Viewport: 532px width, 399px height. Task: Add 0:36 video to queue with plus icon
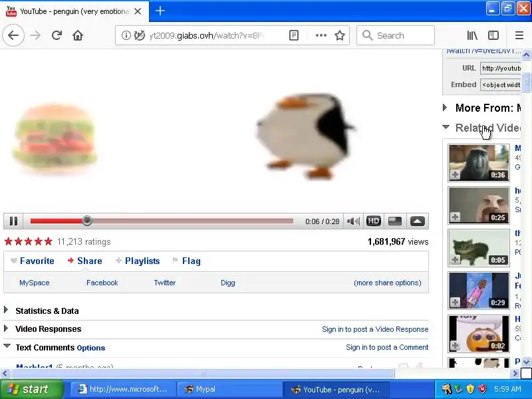(x=455, y=174)
